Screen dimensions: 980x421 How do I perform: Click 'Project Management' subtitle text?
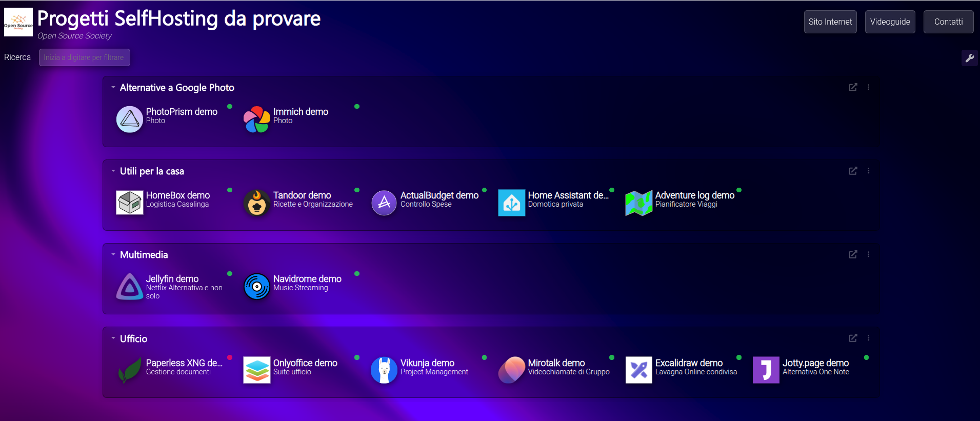click(x=434, y=372)
